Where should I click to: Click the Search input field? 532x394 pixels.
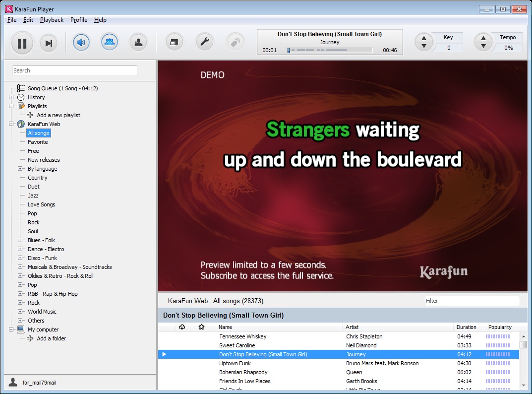(75, 70)
